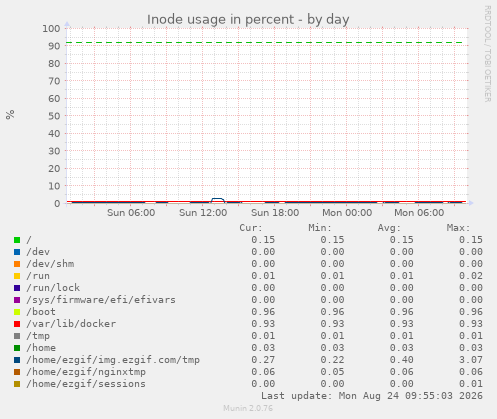Click the Sun 18:00 x-axis label
Viewport: 497px width, 419px height.
(275, 213)
